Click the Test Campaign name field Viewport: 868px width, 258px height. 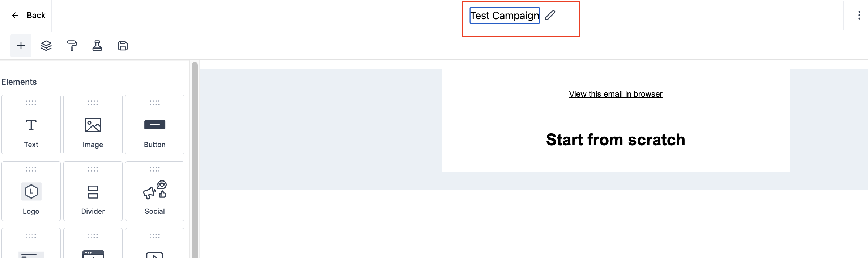pyautogui.click(x=505, y=16)
